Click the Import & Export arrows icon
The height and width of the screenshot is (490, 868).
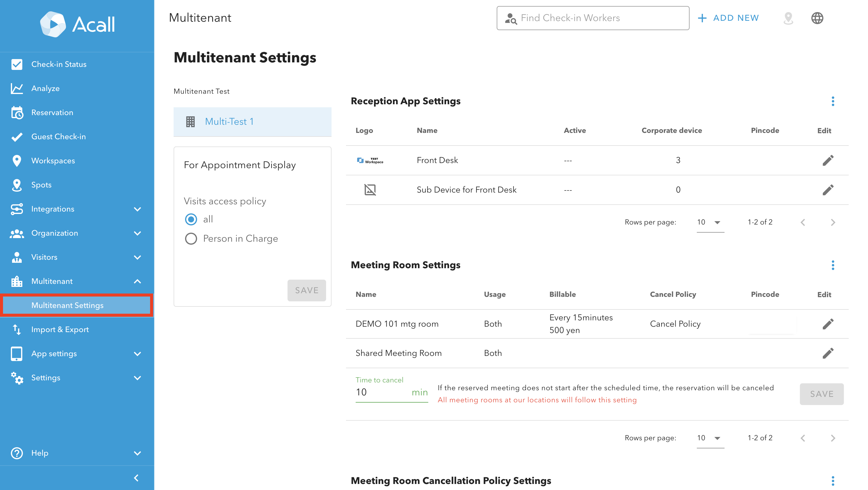pyautogui.click(x=17, y=329)
